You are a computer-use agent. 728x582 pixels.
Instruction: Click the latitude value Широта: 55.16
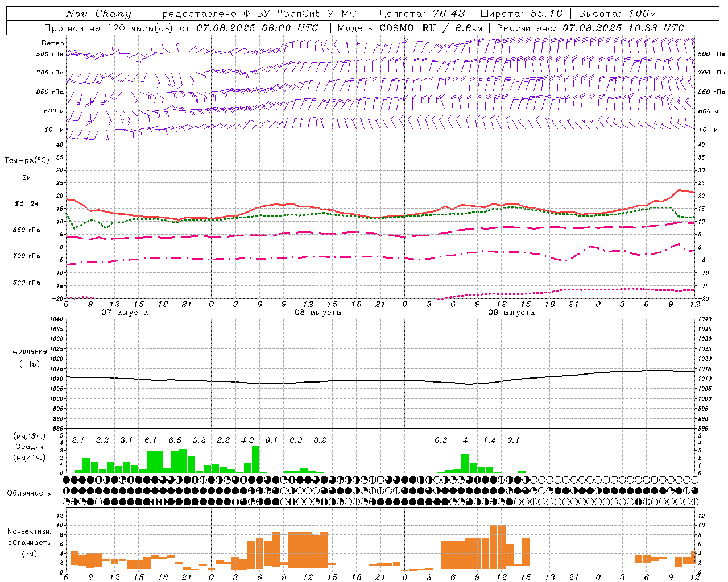coord(522,14)
